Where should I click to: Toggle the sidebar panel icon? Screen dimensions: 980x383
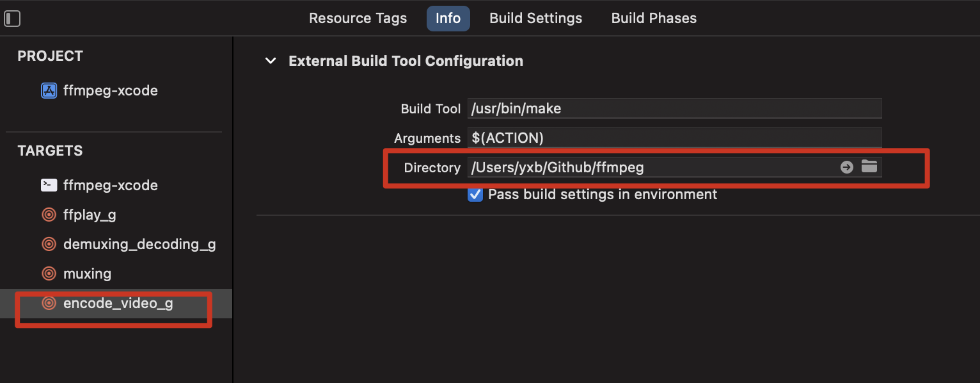tap(12, 19)
